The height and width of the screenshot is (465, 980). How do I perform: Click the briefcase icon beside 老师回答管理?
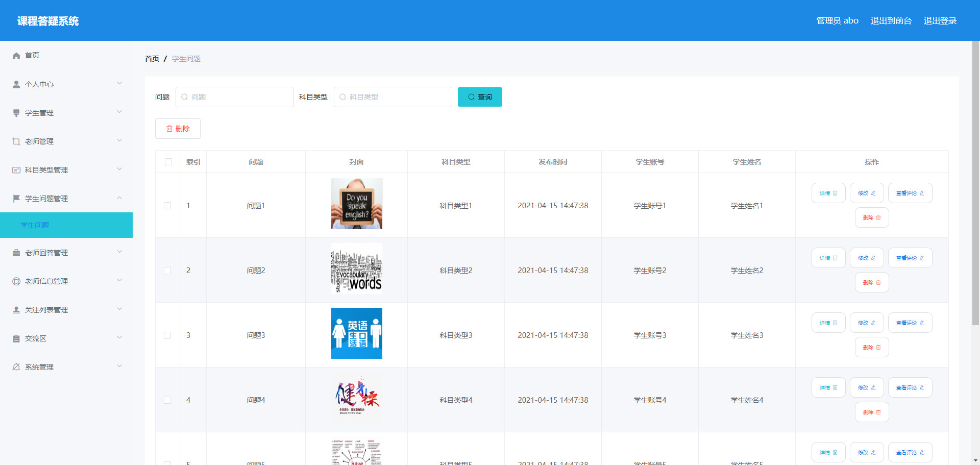pos(16,253)
